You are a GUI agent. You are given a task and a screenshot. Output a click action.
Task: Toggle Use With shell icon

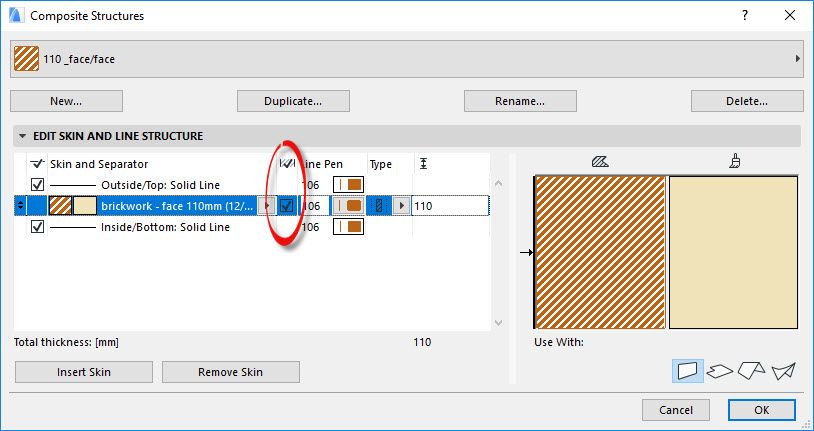pyautogui.click(x=783, y=371)
